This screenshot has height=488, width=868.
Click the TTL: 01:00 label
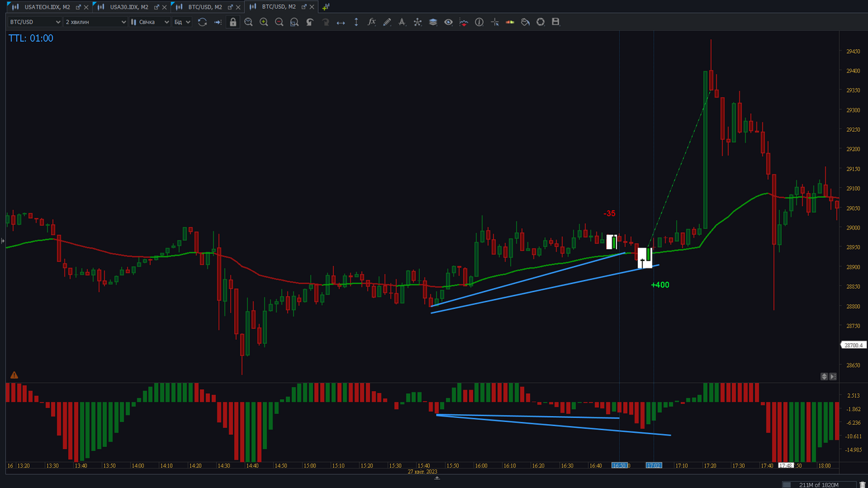tap(31, 38)
